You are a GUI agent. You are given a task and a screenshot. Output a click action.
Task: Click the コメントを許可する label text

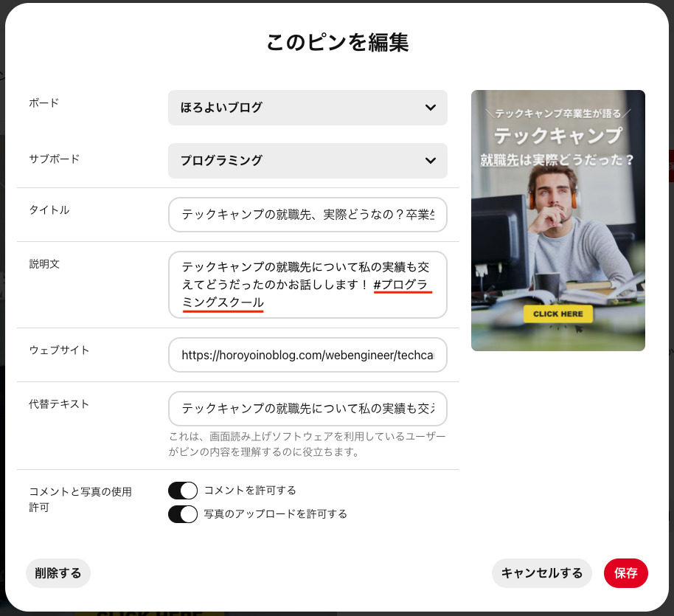[x=250, y=491]
